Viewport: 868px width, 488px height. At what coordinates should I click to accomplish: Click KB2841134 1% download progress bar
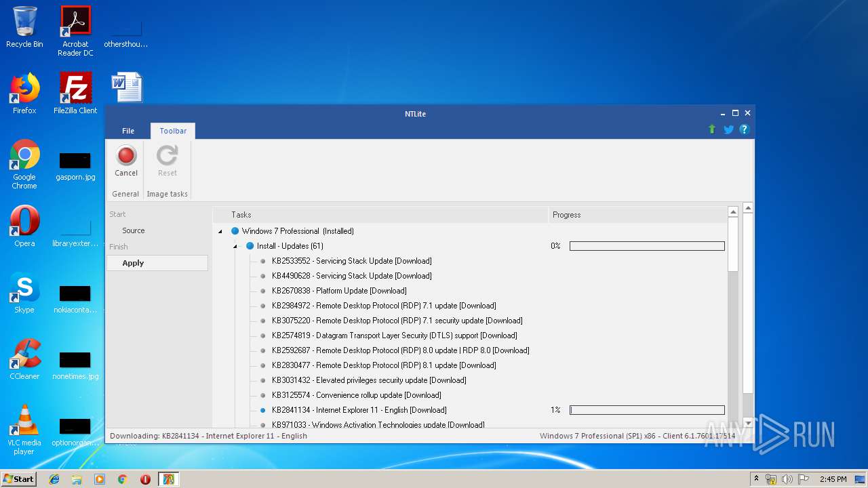click(x=647, y=410)
